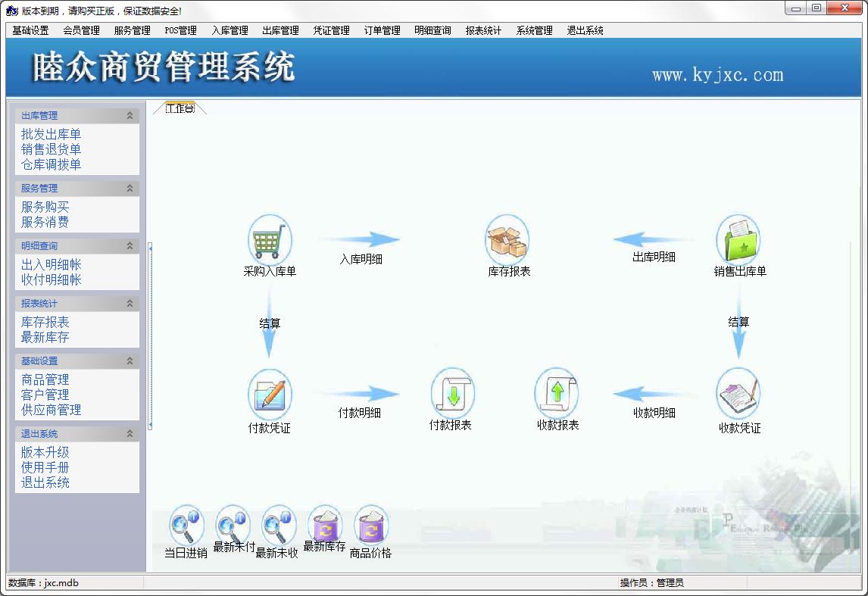The image size is (868, 596).
Task: Open 使用手册 in sidebar
Action: coord(45,467)
